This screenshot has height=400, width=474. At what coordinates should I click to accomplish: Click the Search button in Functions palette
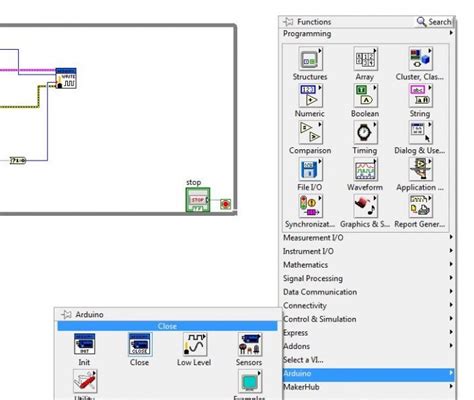[434, 22]
